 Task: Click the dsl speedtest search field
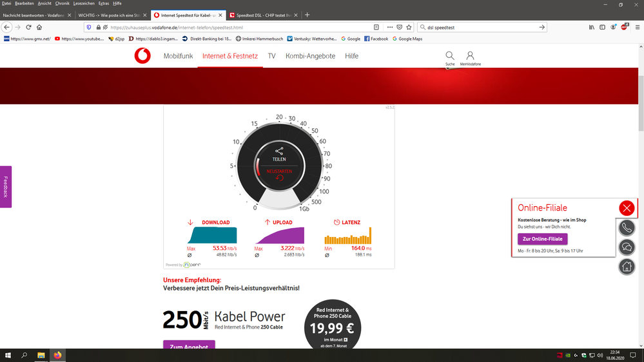click(482, 28)
